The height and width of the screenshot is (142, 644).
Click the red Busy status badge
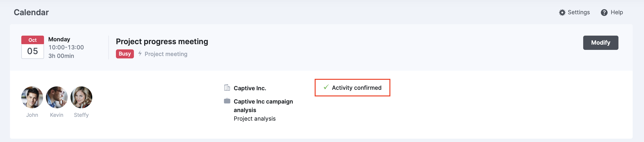[125, 54]
